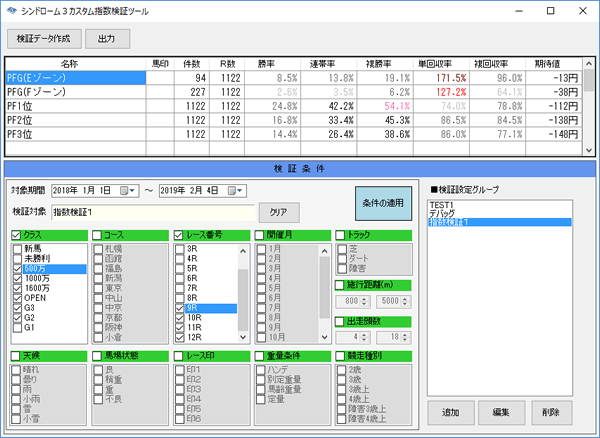Click レース番号 list down scroll arrow

(x=243, y=337)
